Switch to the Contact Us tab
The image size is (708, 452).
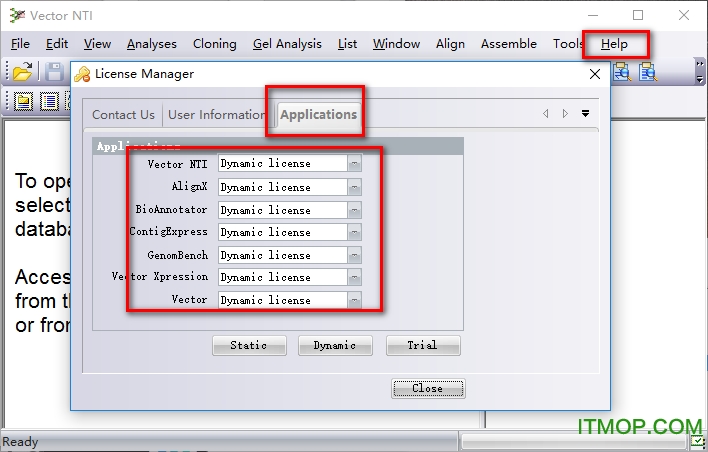[x=123, y=115]
